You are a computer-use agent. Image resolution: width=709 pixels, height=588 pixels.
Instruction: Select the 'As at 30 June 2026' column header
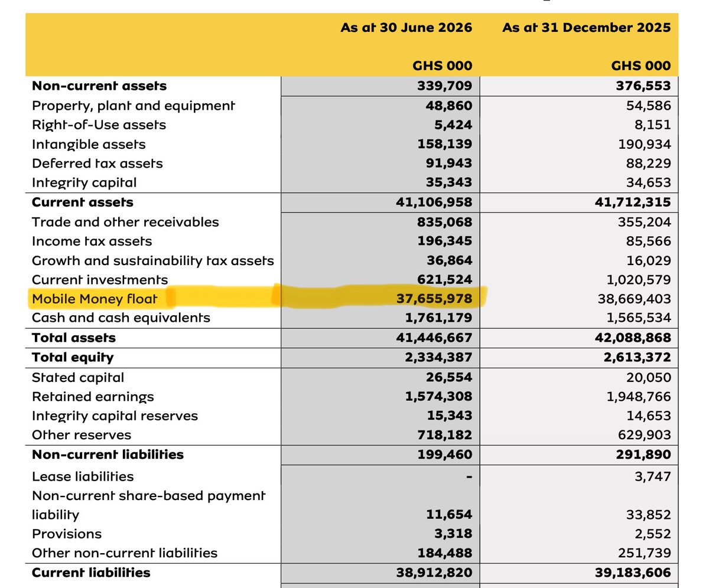406,27
